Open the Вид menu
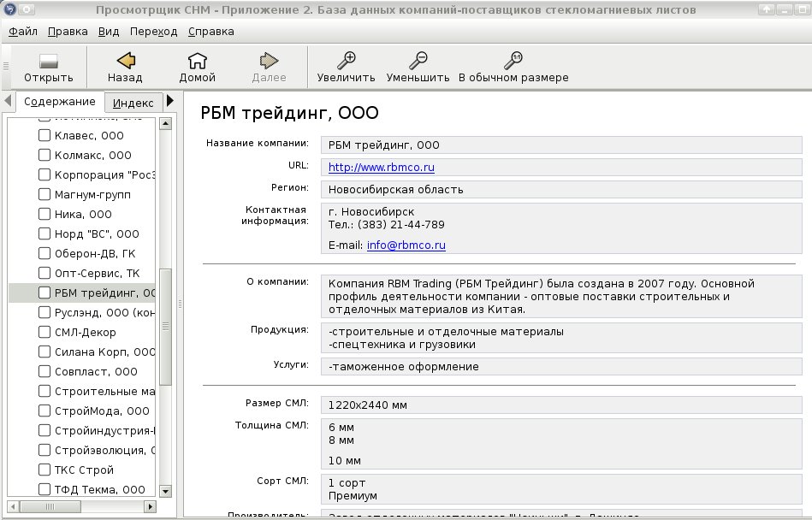The width and height of the screenshot is (812, 520). 109,32
